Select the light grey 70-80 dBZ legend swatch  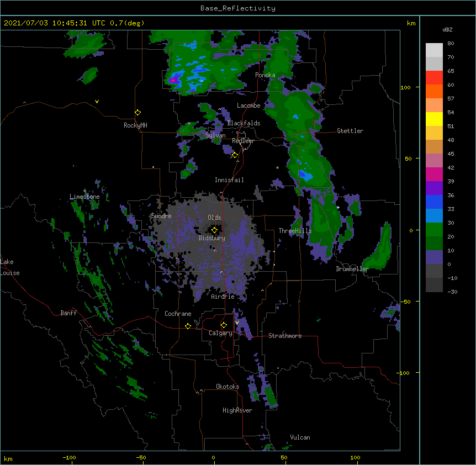[434, 50]
